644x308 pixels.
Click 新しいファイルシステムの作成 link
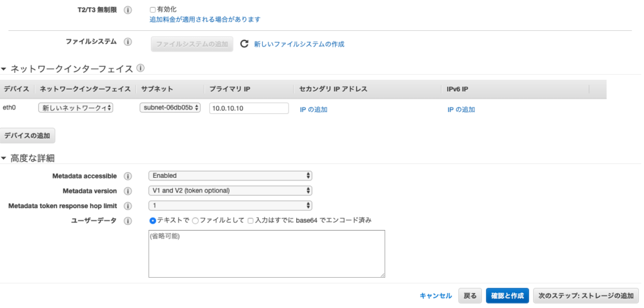click(x=299, y=44)
